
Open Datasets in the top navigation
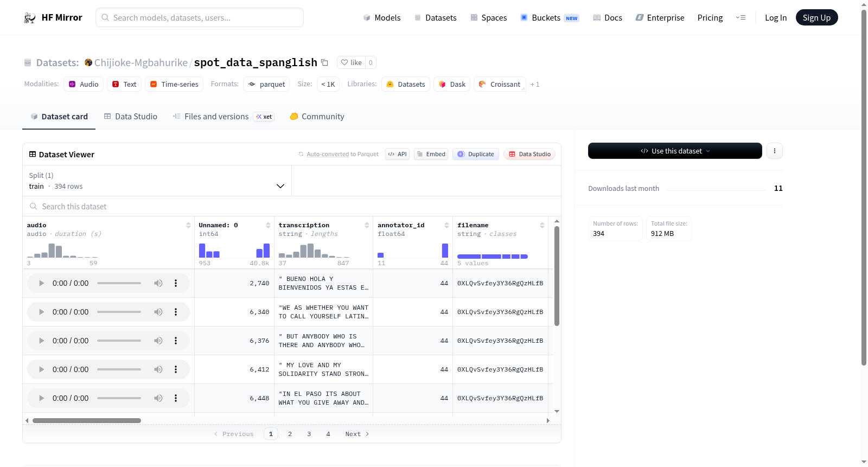pos(435,18)
